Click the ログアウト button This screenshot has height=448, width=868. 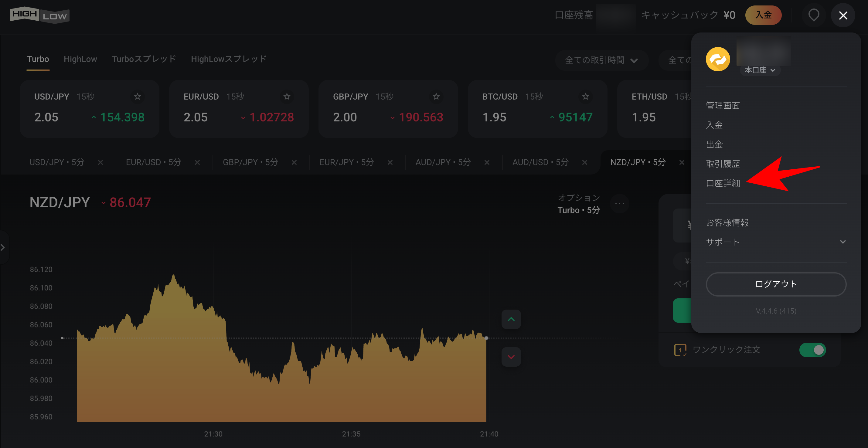click(776, 284)
